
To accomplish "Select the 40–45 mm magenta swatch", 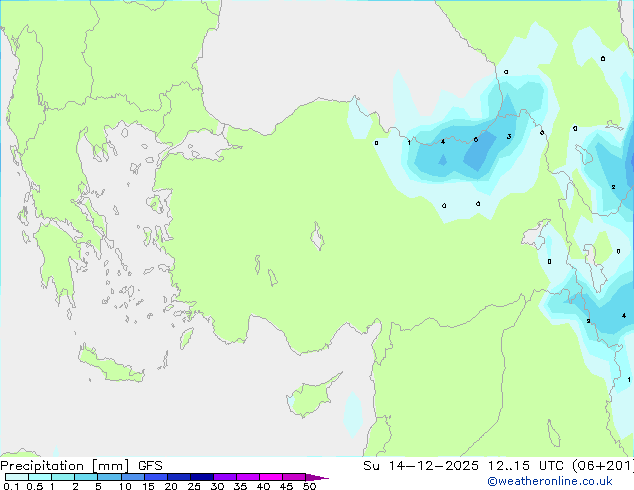I will point(271,477).
